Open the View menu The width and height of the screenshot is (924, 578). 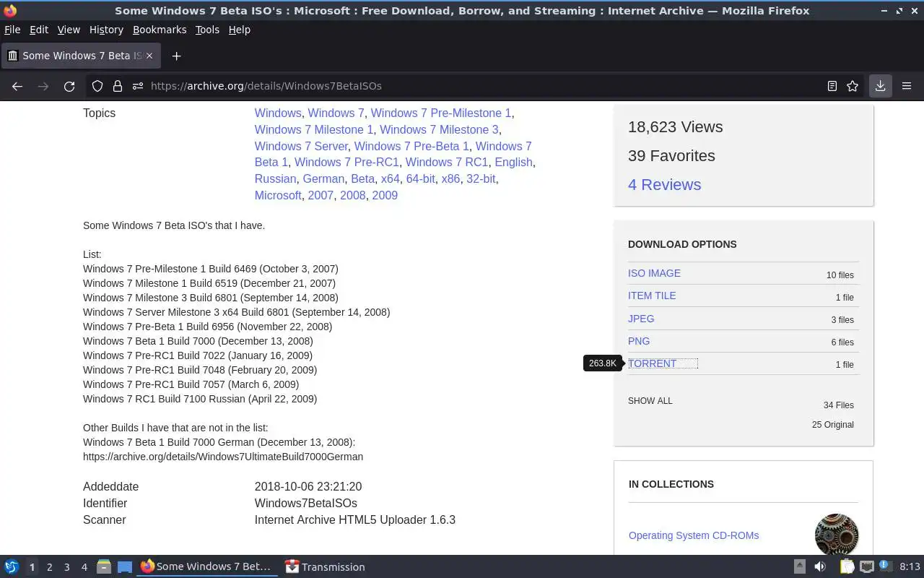69,30
